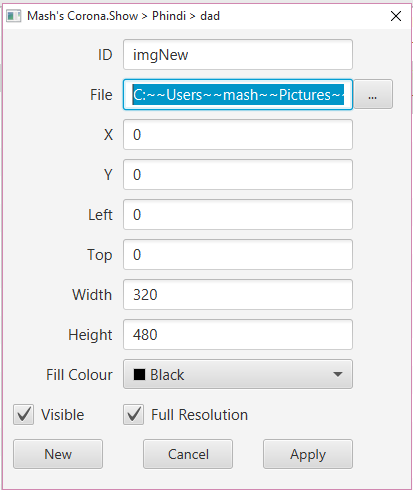Open the Fill Colour dropdown

[x=238, y=374]
